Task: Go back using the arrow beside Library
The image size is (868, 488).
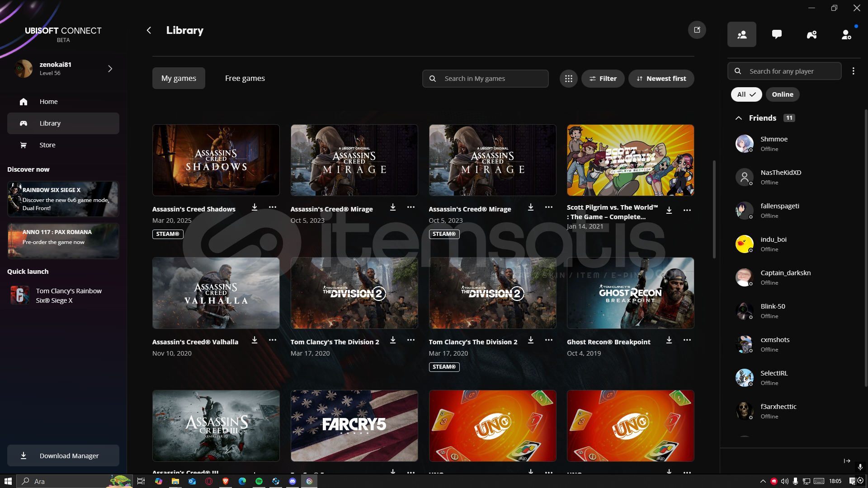Action: [149, 30]
